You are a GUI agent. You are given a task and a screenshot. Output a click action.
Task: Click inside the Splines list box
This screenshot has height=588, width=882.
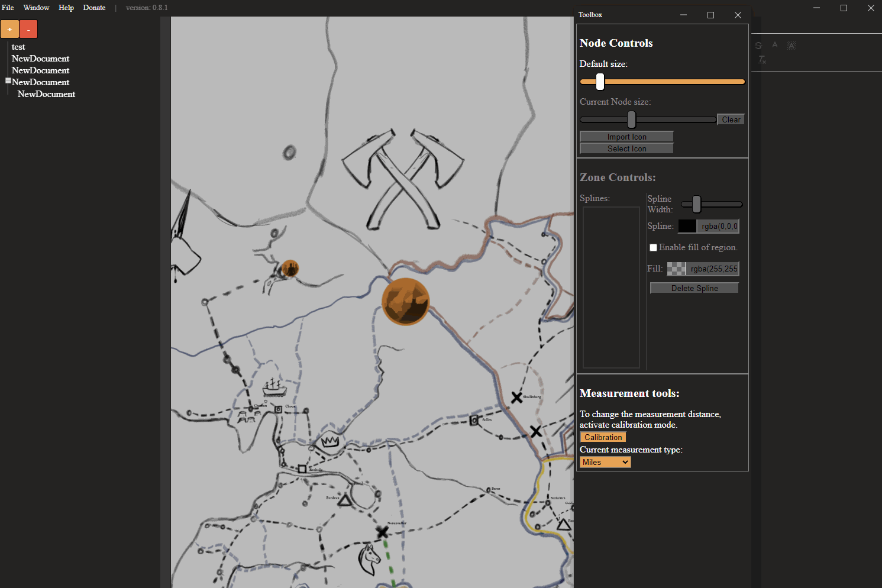(611, 287)
